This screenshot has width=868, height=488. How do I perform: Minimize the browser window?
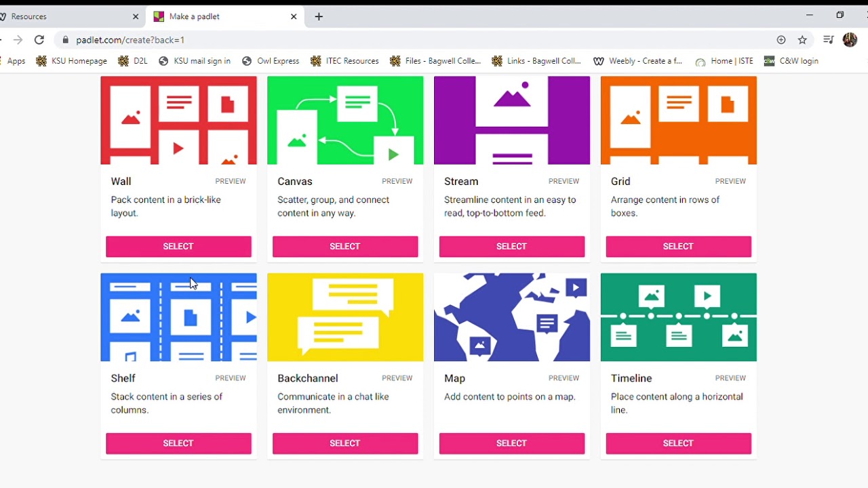pos(809,15)
